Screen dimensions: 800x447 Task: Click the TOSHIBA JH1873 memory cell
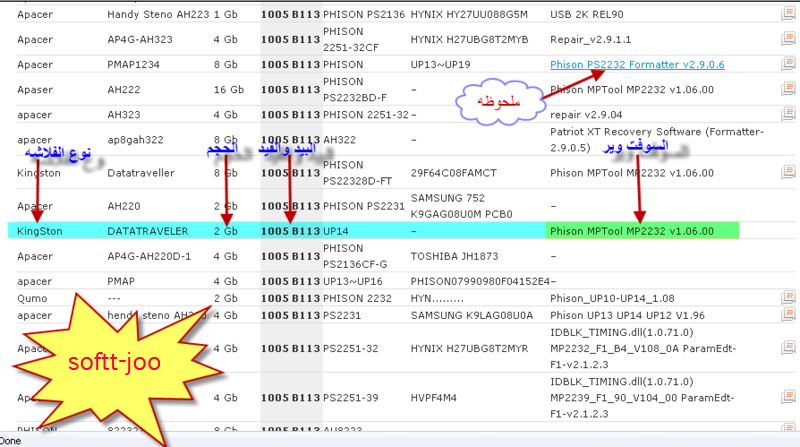coord(454,256)
